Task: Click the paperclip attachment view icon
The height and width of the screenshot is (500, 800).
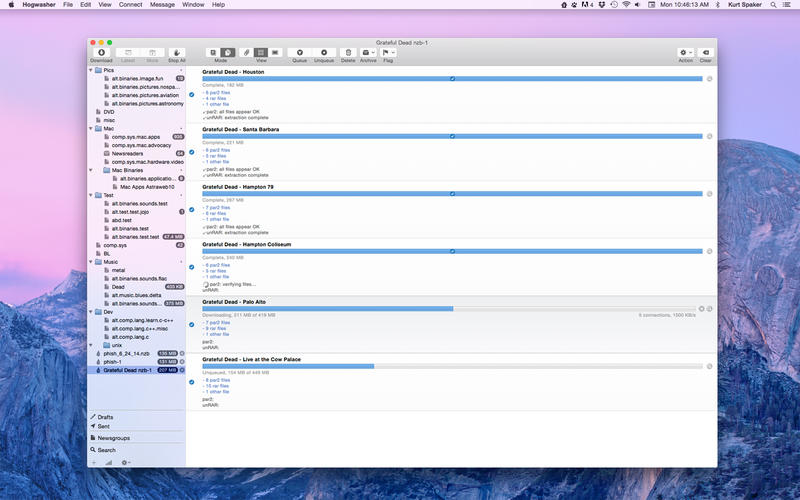Action: (x=246, y=52)
